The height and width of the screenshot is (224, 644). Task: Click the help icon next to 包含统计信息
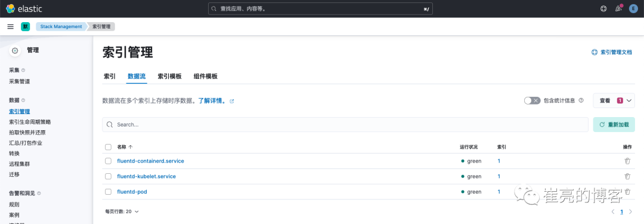click(581, 100)
